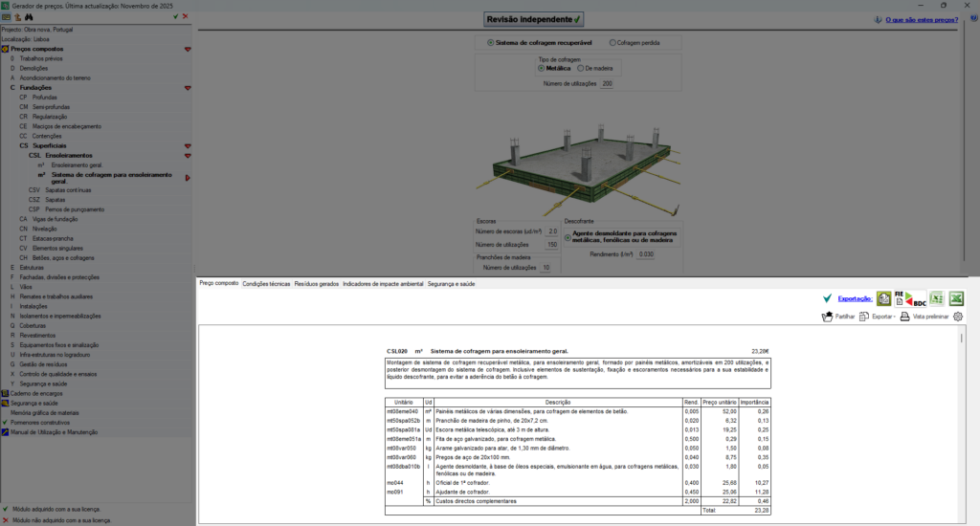Screen dimensions: 980x526
Task: Click the Partilhar share icon
Action: click(x=828, y=317)
